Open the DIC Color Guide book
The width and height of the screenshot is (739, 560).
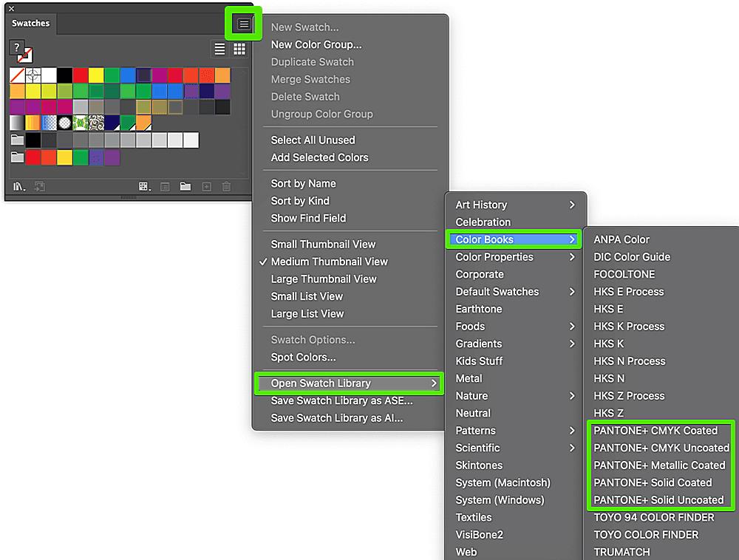(x=632, y=256)
